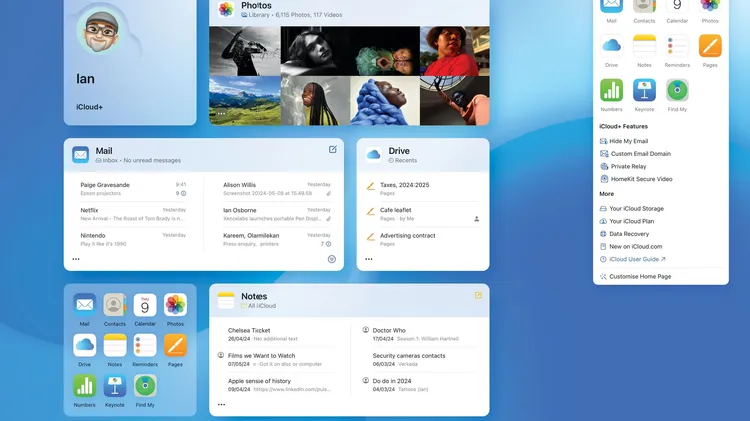Open the black-and-white dancer photo thumbnail
750x421 pixels.
tap(244, 51)
